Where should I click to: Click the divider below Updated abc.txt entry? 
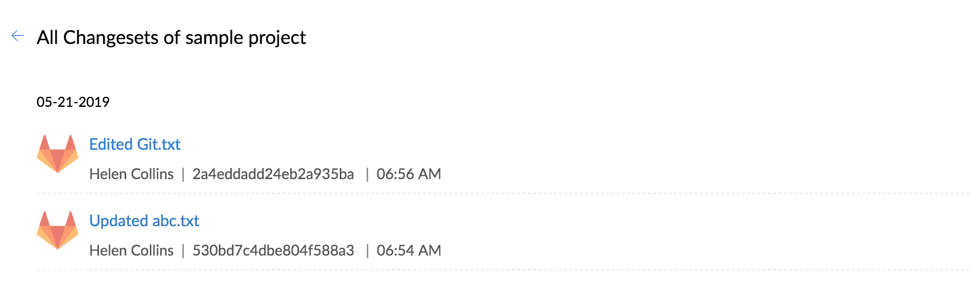[x=503, y=270]
